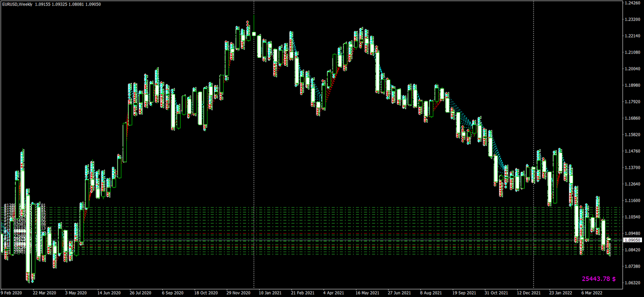This screenshot has height=297, width=644.
Task: Click price scale value 1.10540
Action: pos(632,217)
